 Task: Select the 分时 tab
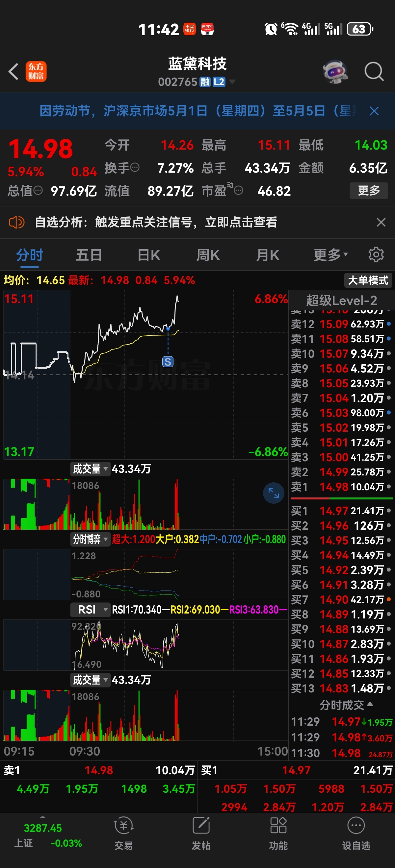pos(30,255)
